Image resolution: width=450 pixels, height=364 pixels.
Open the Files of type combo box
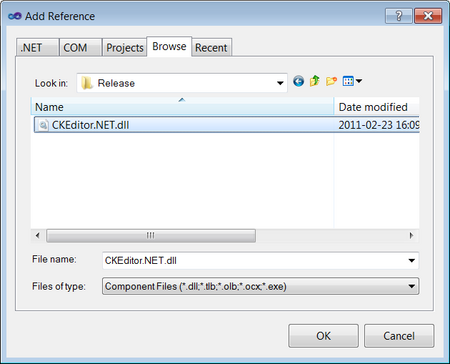coord(260,286)
